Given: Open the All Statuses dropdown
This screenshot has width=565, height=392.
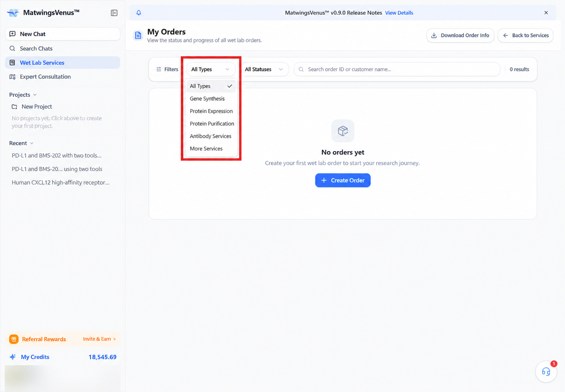Looking at the screenshot, I should (x=264, y=69).
